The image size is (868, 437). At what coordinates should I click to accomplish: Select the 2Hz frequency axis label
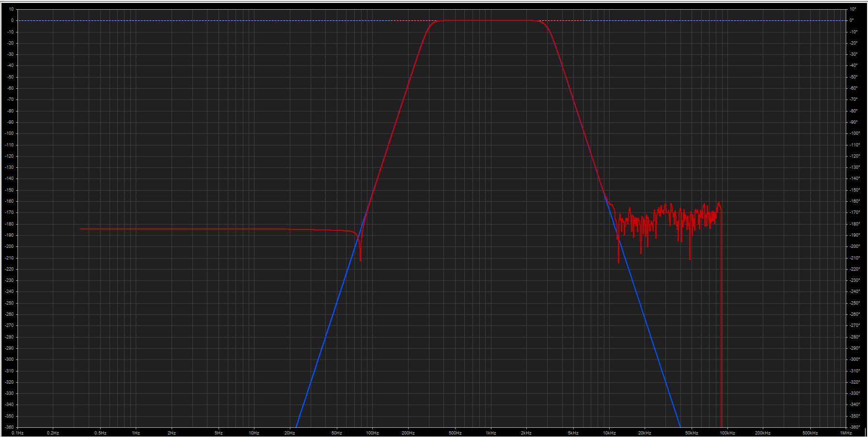172,433
